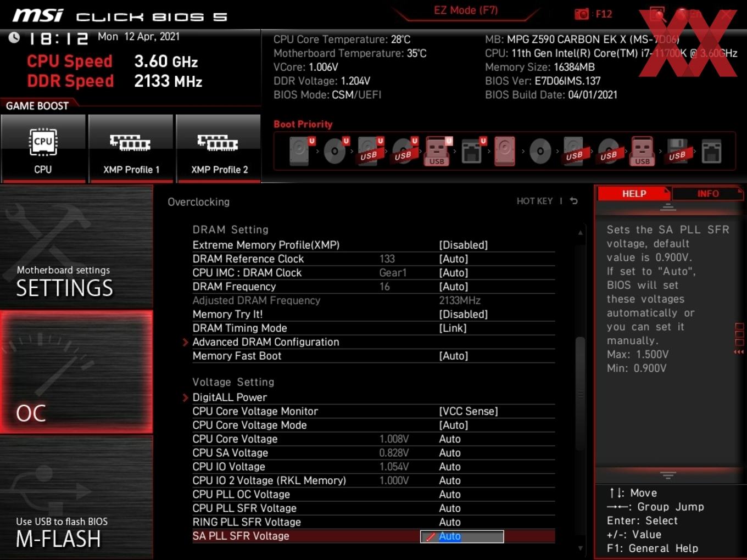Screen dimensions: 747x560
Task: Toggle the Game Boost CPU button
Action: click(43, 148)
